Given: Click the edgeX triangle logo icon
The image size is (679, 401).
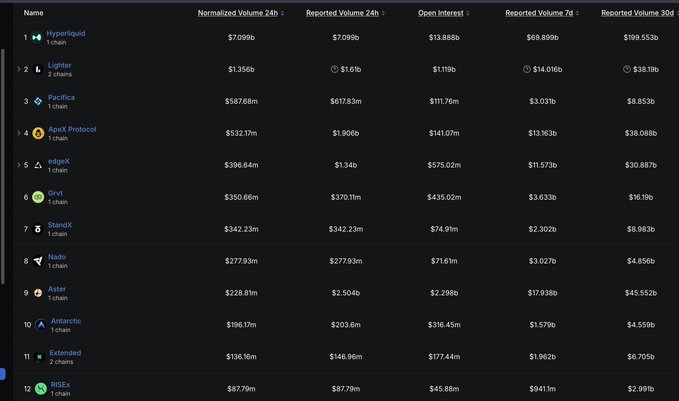Looking at the screenshot, I should (38, 165).
